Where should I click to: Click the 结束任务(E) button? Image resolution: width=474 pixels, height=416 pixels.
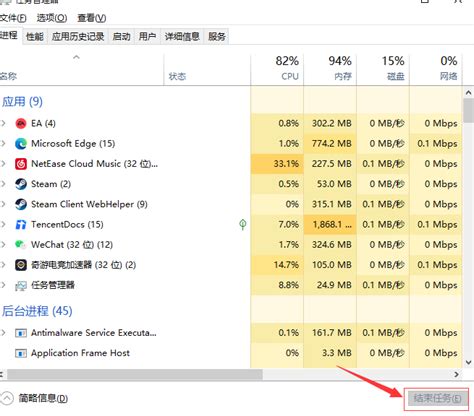[x=437, y=398]
